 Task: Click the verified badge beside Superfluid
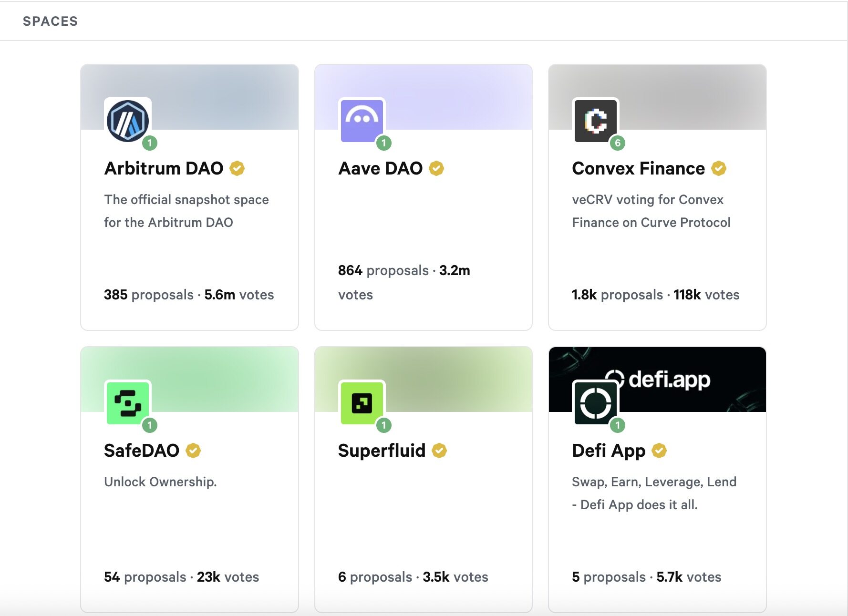(439, 451)
